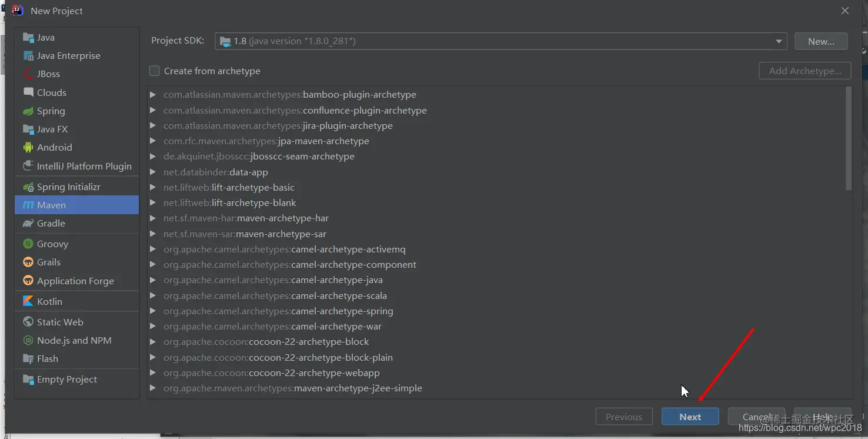Expand the jbosscc-seam-archetype node arrow
The height and width of the screenshot is (439, 868).
click(x=153, y=157)
